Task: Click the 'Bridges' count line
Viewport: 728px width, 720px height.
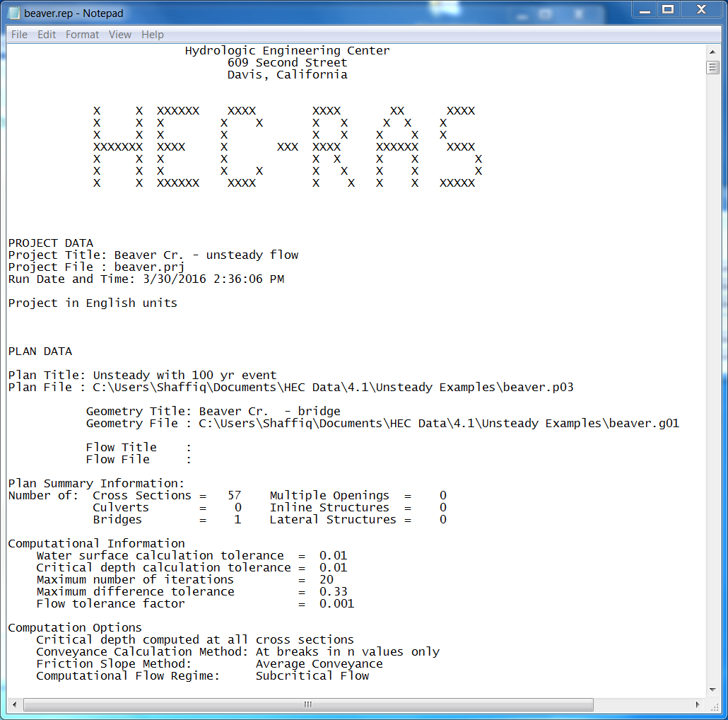Action: pos(167,520)
